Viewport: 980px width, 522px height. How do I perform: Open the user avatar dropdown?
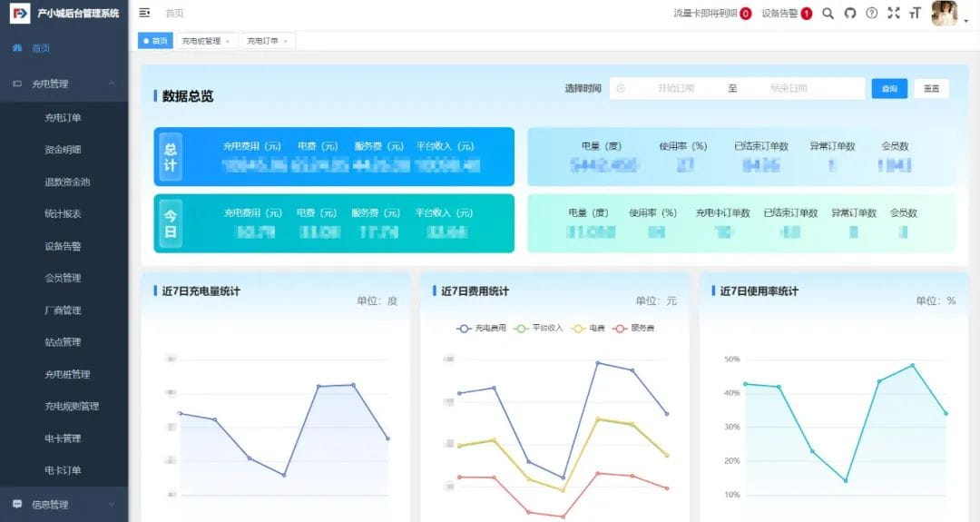(946, 14)
